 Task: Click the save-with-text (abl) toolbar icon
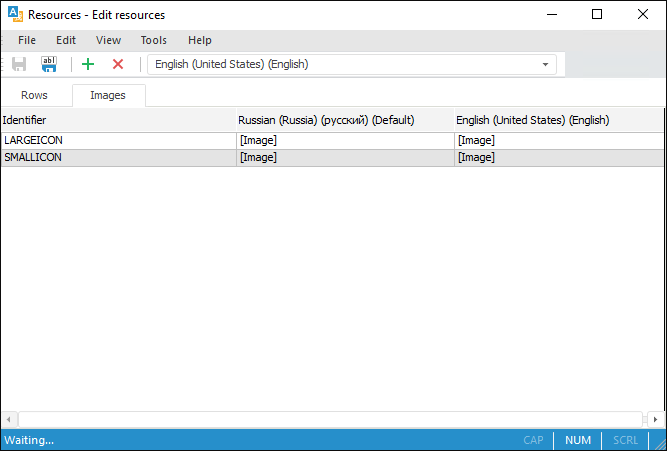[49, 64]
